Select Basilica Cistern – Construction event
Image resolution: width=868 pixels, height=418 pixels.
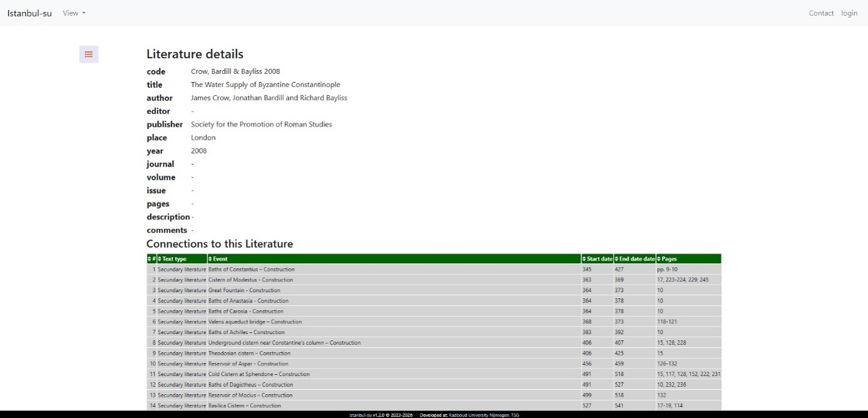click(244, 405)
